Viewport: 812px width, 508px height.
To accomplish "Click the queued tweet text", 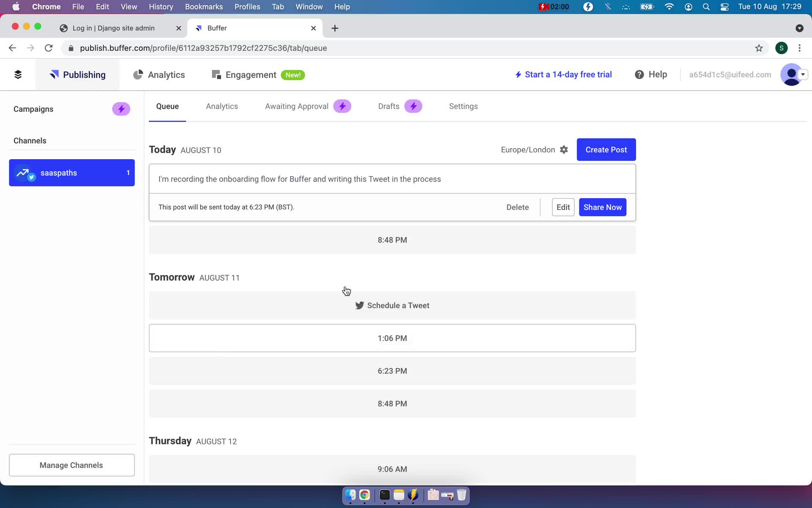I will pos(299,179).
